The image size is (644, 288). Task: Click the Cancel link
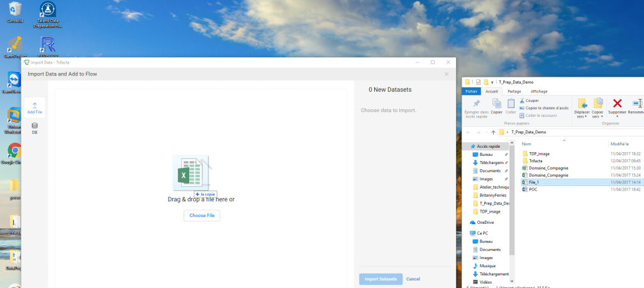click(413, 279)
